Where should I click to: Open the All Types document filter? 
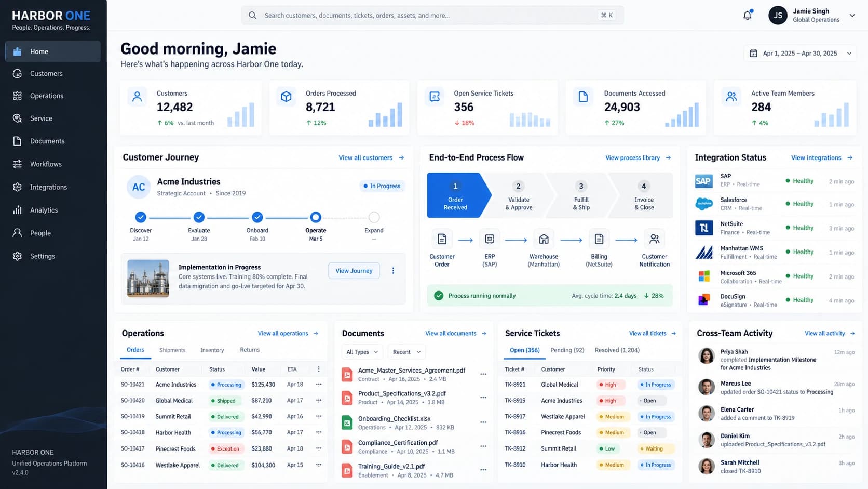362,352
